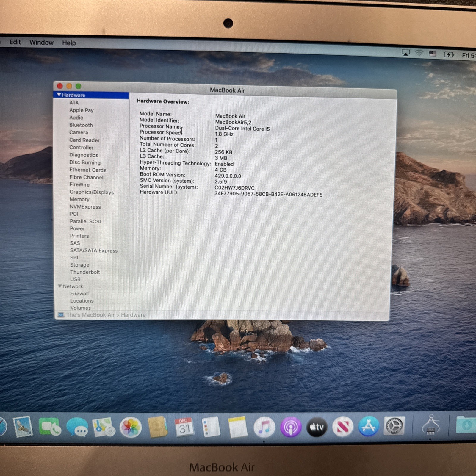The width and height of the screenshot is (476, 476).
Task: Click the clock showing Fri
Action: pyautogui.click(x=469, y=55)
